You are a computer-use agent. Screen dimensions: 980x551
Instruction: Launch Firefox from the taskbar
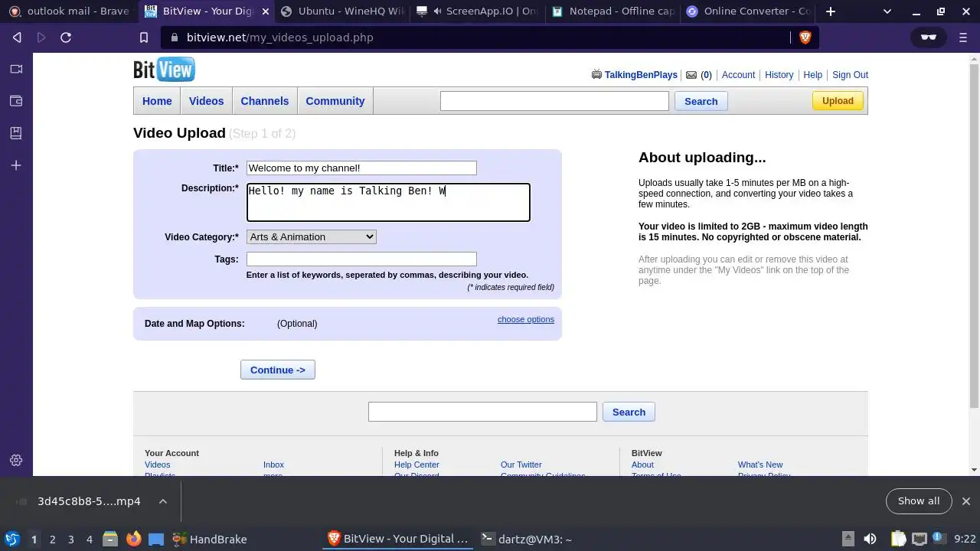[134, 539]
